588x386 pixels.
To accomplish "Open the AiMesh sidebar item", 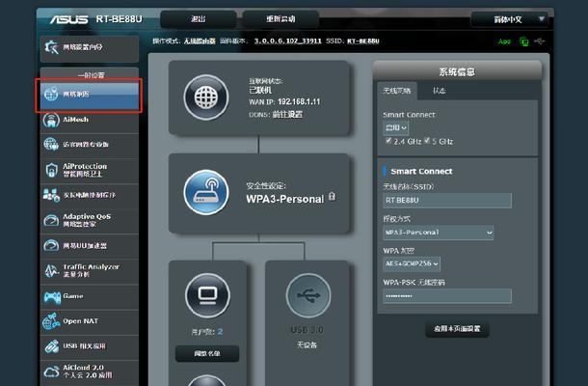I will (90, 121).
